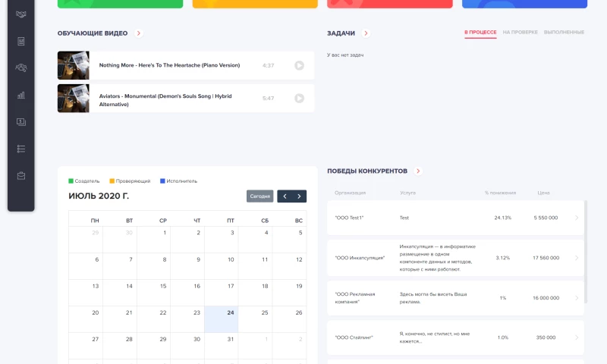Select July 9 in the calendar
607x364 pixels.
tap(187, 266)
